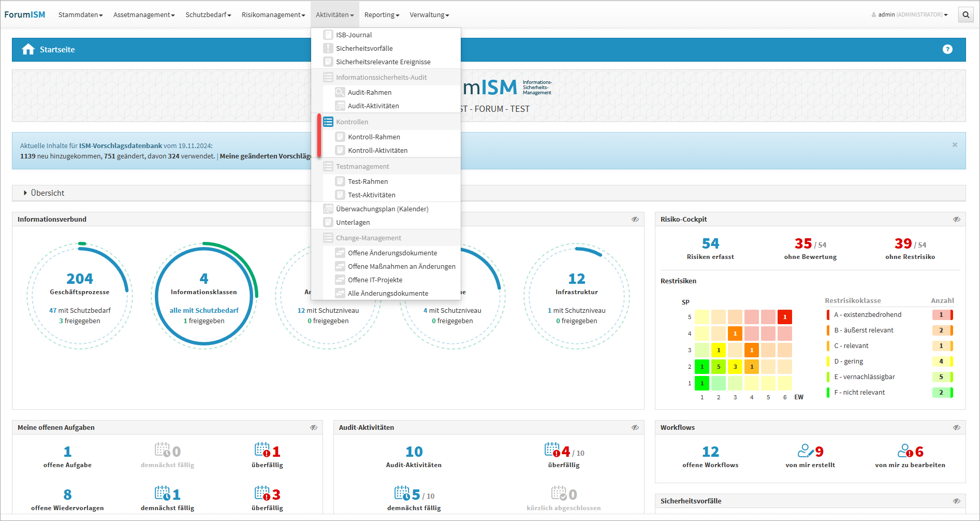Open the help question mark icon
Viewport: 980px width, 521px height.
947,49
